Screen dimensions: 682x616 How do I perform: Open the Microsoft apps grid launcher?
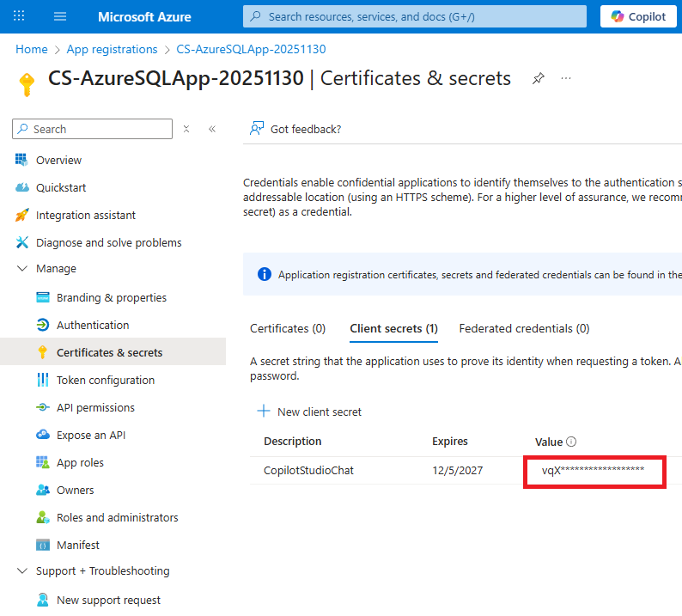tap(20, 16)
